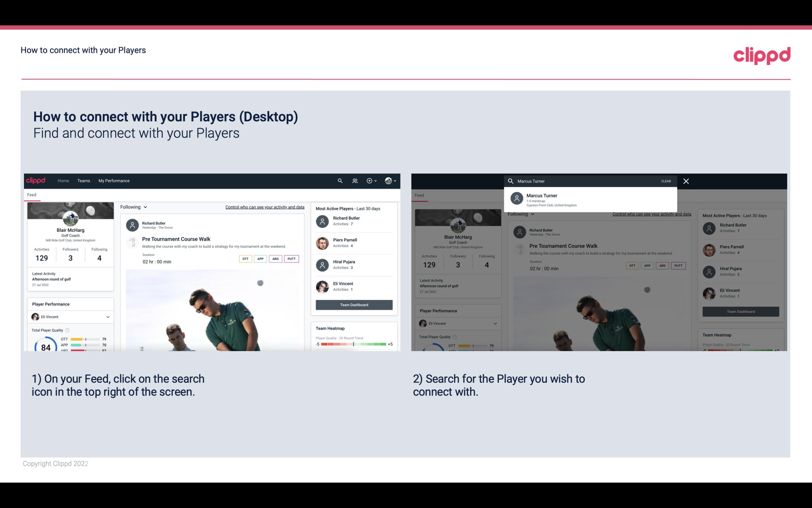Screen dimensions: 812x508
Task: Expand the search results dropdown for Marcus Turner
Action: 591,200
